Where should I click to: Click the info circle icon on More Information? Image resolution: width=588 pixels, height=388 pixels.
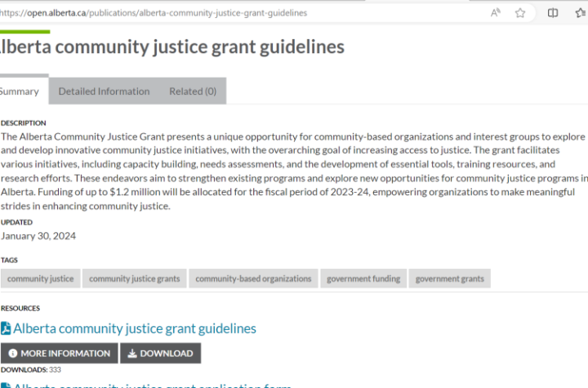click(x=13, y=354)
